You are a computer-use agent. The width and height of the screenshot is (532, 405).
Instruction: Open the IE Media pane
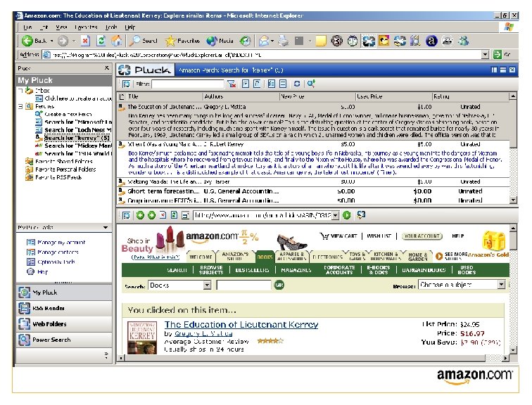pyautogui.click(x=220, y=41)
